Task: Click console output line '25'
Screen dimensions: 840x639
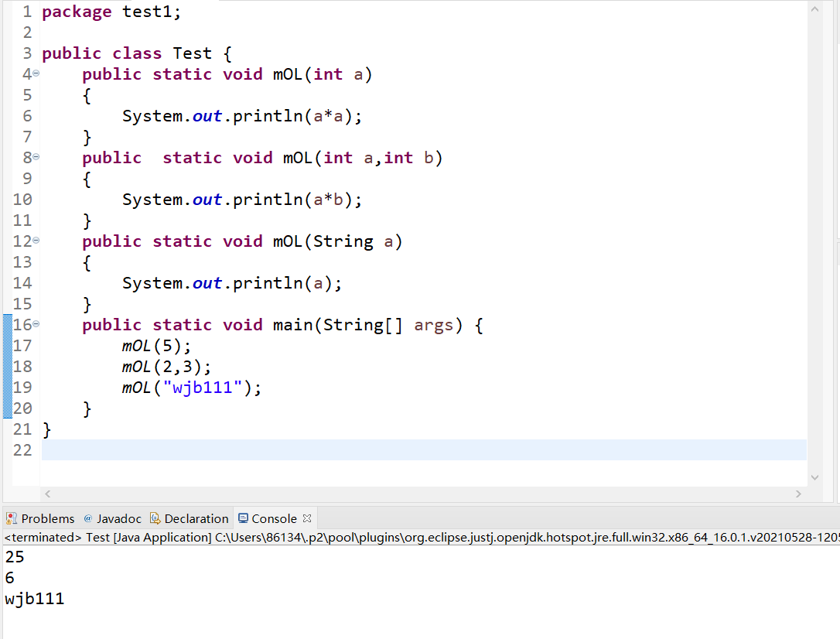Action: tap(15, 557)
